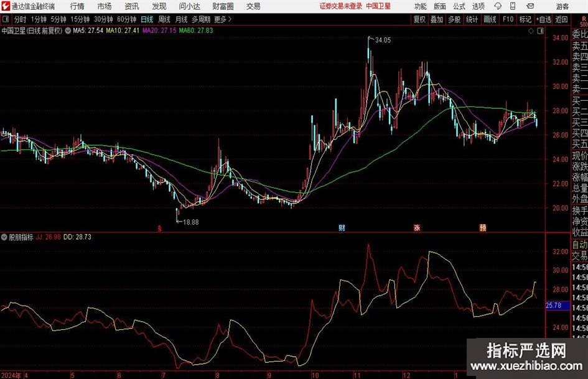Click the 18.88 low price label
Viewport: 588px width, 379px height.
(x=190, y=222)
